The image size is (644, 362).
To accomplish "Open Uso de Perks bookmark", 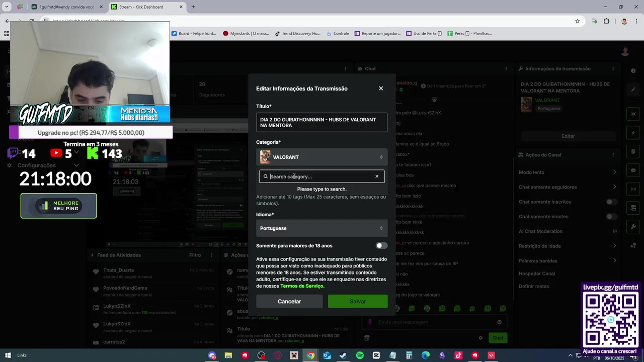I will pyautogui.click(x=424, y=34).
